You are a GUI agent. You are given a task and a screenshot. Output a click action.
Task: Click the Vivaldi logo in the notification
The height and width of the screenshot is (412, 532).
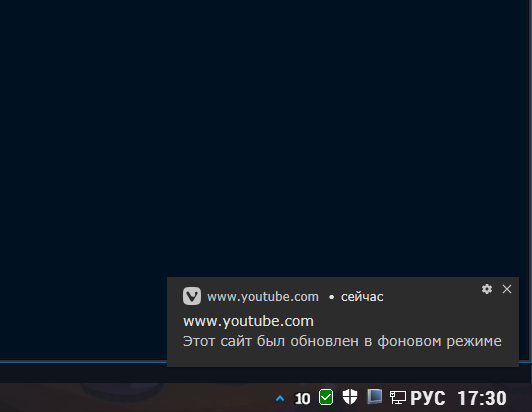192,296
